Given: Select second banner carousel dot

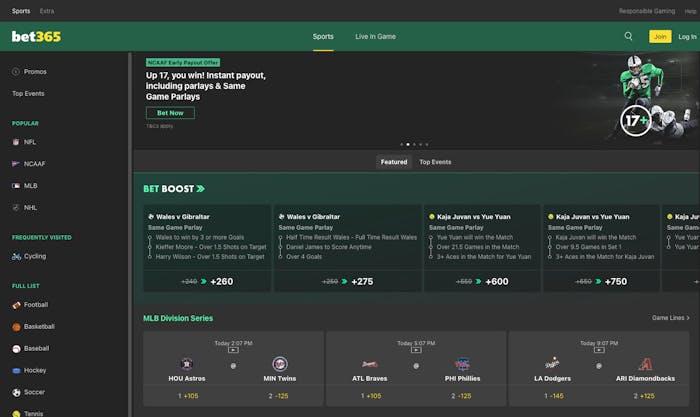Looking at the screenshot, I should pos(408,144).
